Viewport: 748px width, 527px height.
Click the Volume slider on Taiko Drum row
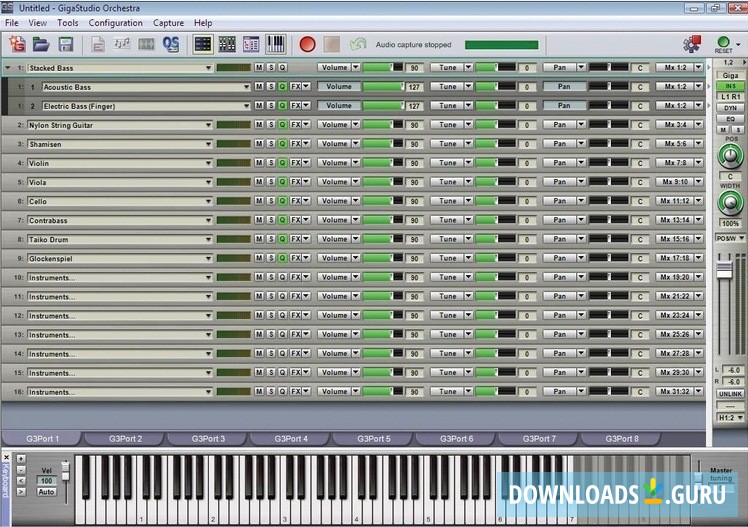383,239
